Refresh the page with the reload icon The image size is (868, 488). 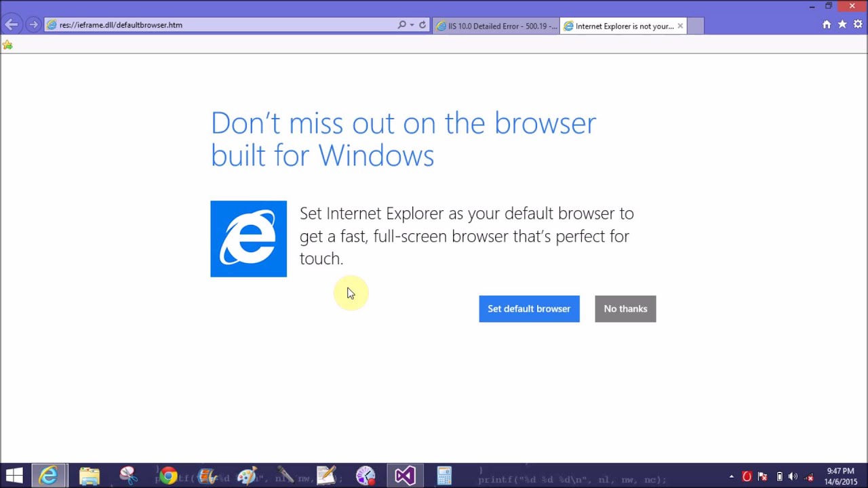click(x=422, y=25)
